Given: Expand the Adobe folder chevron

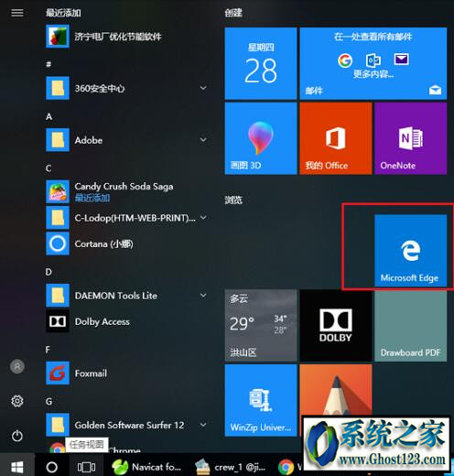Looking at the screenshot, I should [203, 140].
